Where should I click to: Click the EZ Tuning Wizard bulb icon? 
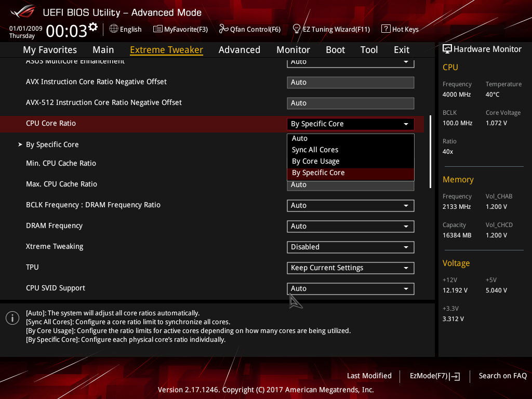(x=296, y=29)
